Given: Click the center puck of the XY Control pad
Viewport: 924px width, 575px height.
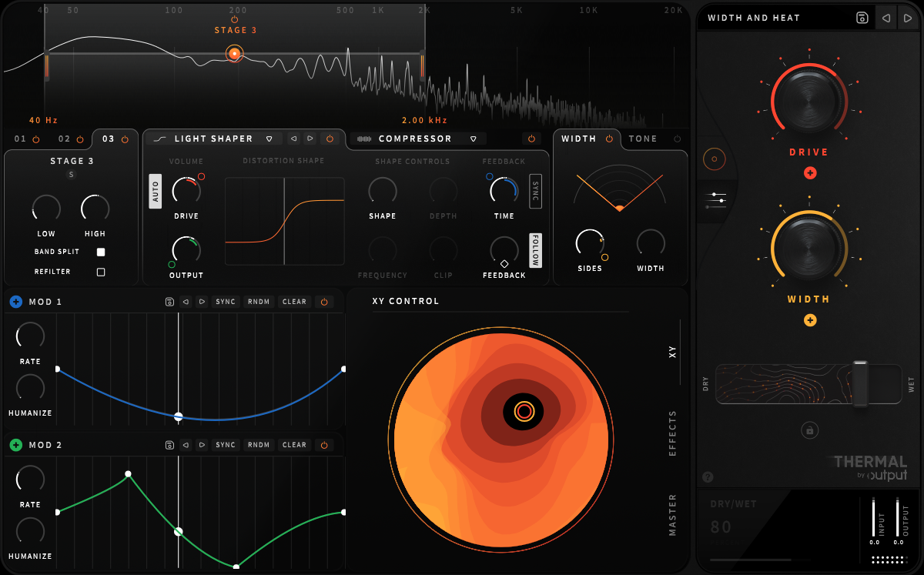Looking at the screenshot, I should 524,412.
